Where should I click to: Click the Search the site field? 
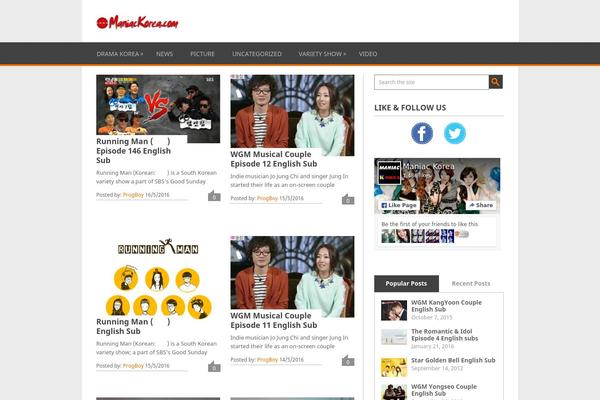(431, 82)
